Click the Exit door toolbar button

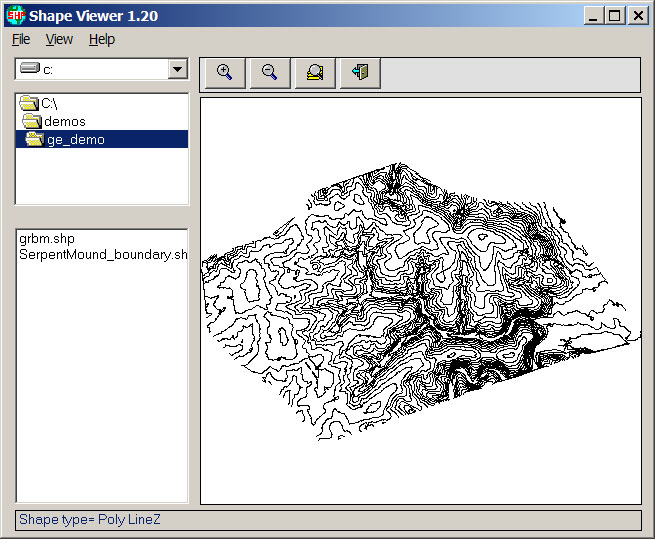360,74
